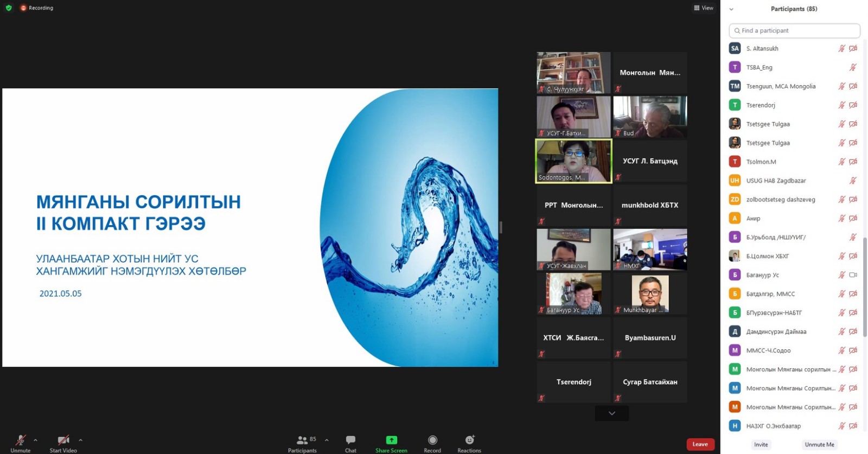The width and height of the screenshot is (868, 454).
Task: Click the green Share Screen icon
Action: (x=391, y=440)
